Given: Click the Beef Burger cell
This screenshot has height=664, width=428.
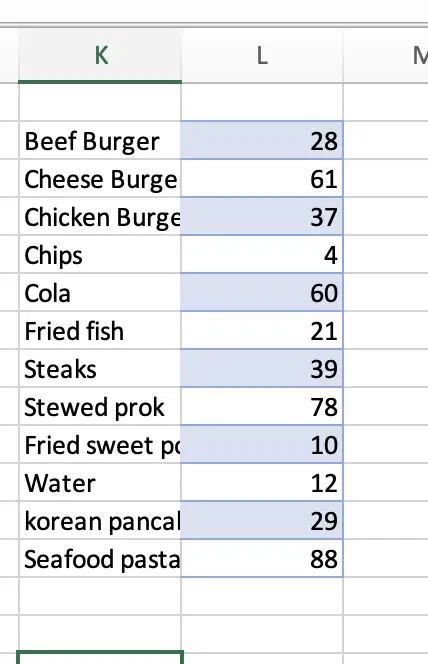Looking at the screenshot, I should (x=100, y=141).
